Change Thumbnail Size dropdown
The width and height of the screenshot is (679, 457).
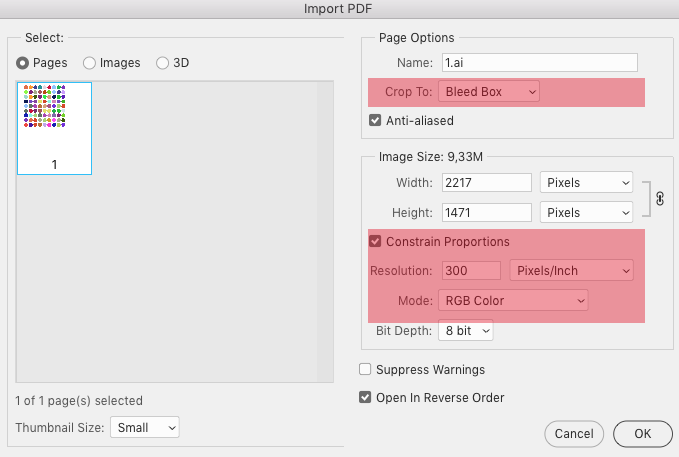[x=144, y=427]
